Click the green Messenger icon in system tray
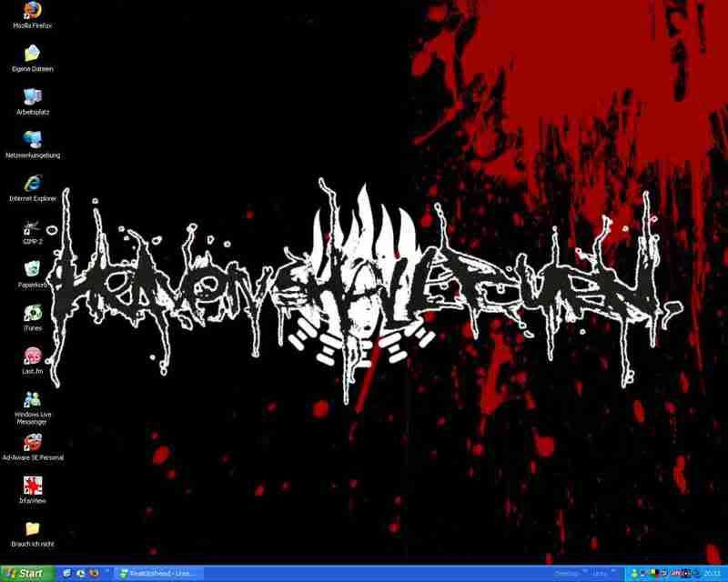Screen dimensions: 728x582 pos(634,574)
